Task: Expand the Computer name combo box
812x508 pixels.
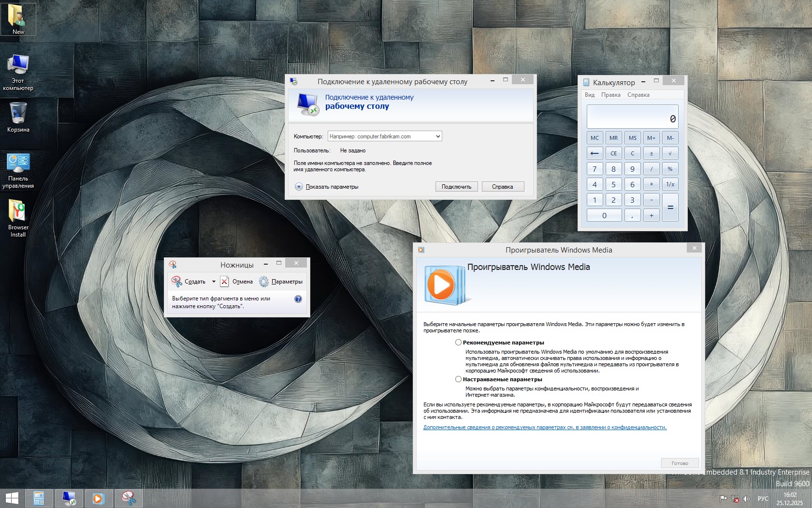Action: [x=437, y=136]
